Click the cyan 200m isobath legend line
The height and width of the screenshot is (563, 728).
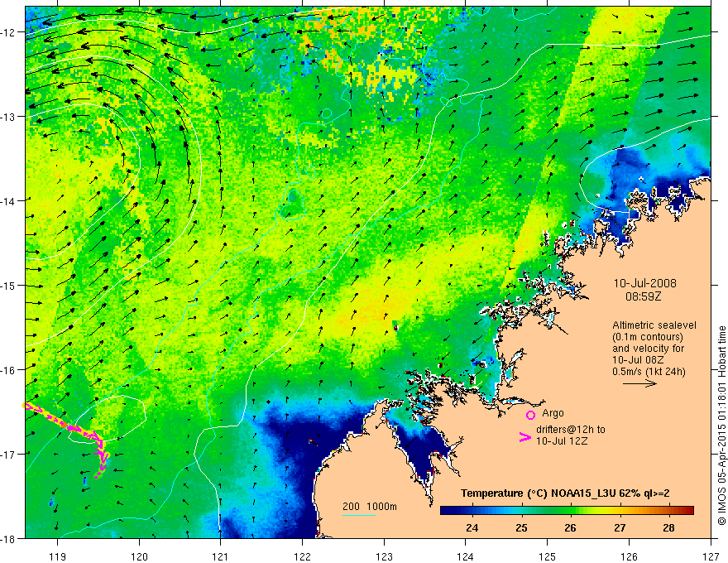point(358,515)
